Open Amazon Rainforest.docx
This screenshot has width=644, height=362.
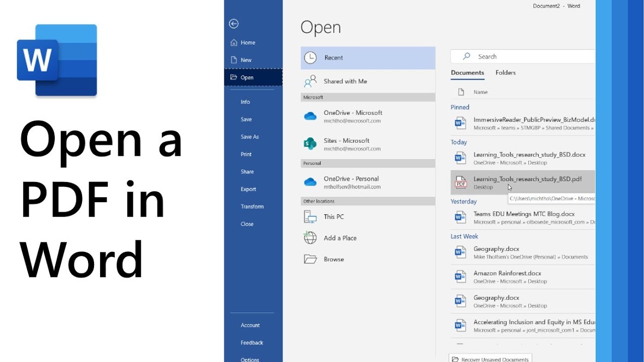click(523, 277)
